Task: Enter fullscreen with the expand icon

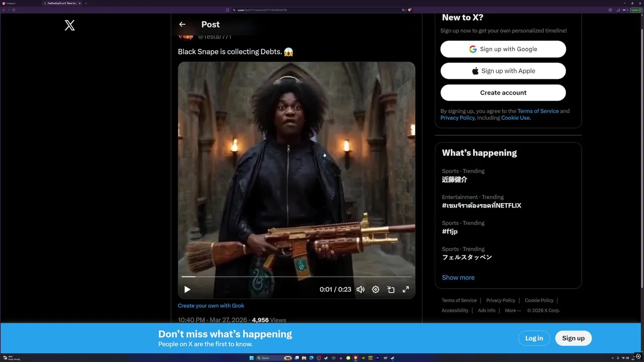Action: point(406,289)
